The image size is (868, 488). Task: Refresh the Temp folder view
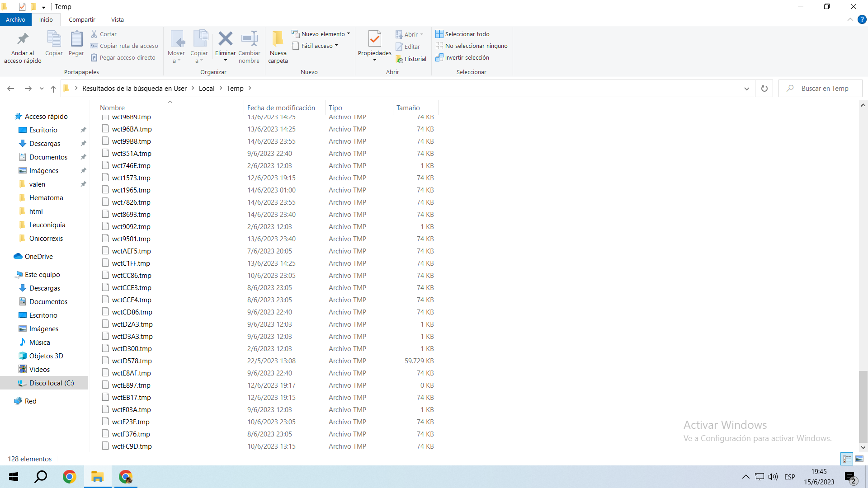point(764,89)
